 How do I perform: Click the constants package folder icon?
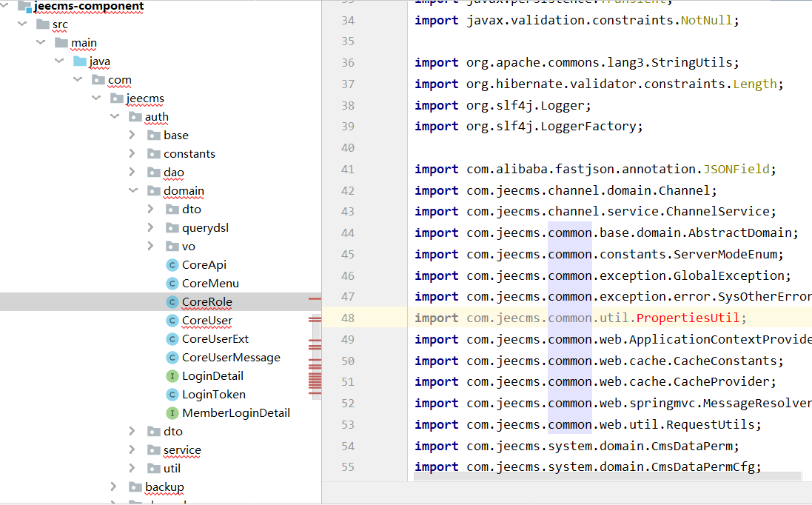pyautogui.click(x=154, y=154)
